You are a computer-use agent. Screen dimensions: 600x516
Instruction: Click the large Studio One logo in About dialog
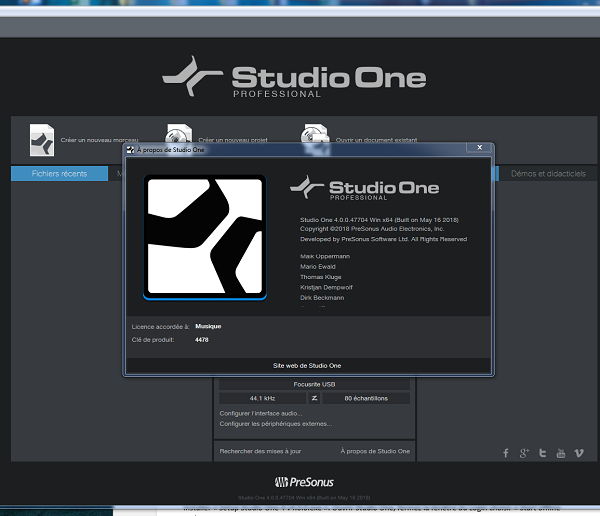pos(205,237)
